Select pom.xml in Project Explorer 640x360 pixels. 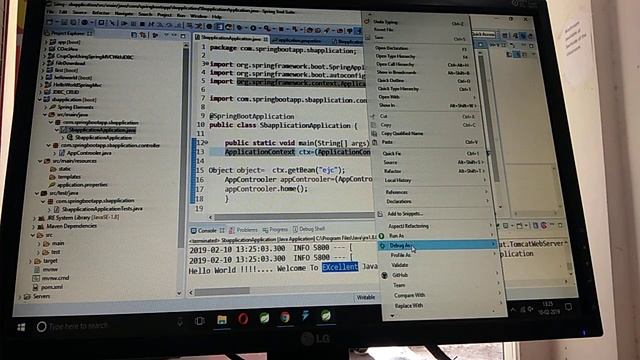click(52, 287)
